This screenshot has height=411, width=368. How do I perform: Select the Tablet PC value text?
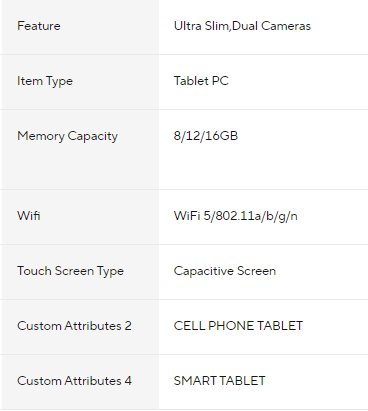[201, 81]
